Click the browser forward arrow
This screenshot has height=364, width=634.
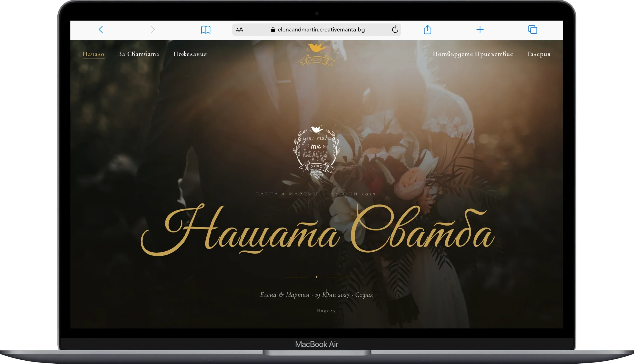[x=153, y=30]
